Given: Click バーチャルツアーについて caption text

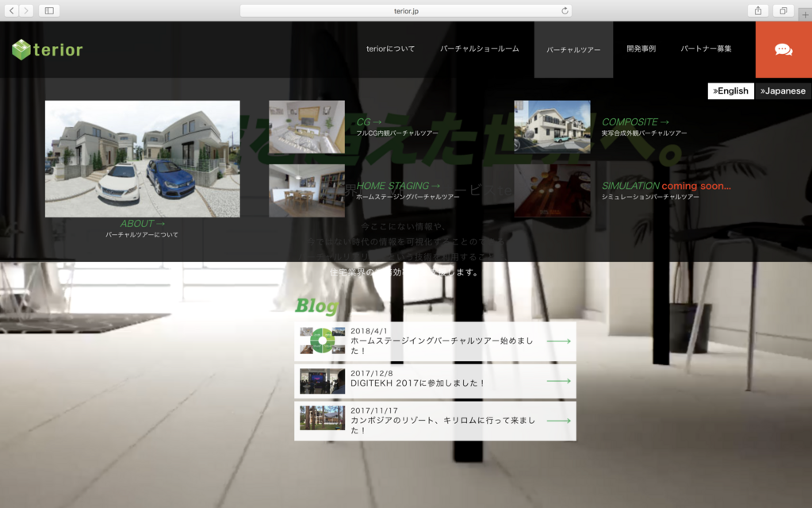Looking at the screenshot, I should tap(142, 235).
